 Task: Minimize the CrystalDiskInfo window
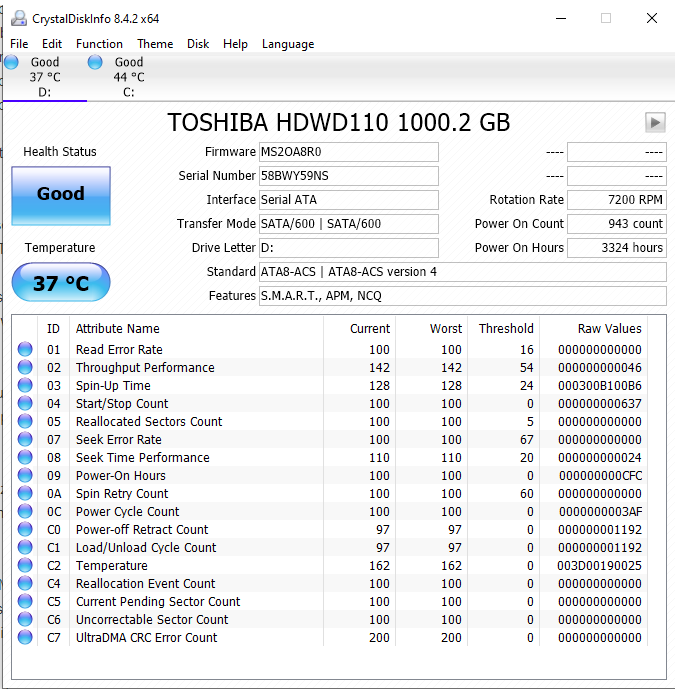tap(561, 19)
